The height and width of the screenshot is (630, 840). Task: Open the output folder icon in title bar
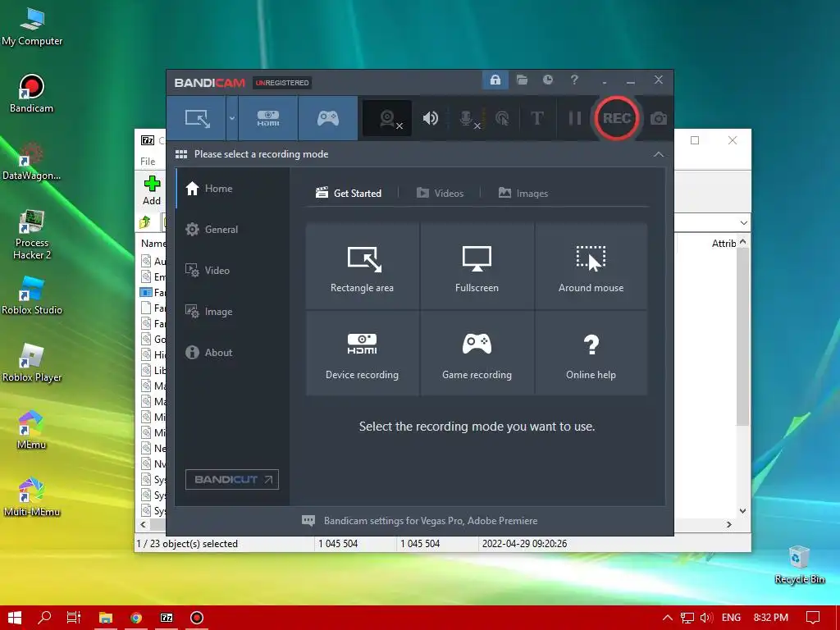(x=522, y=80)
